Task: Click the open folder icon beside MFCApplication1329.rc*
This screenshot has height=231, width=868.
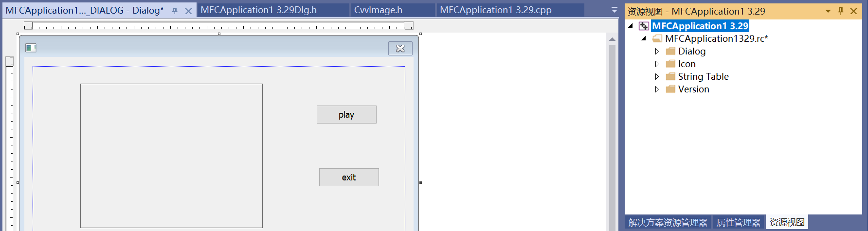Action: [657, 38]
